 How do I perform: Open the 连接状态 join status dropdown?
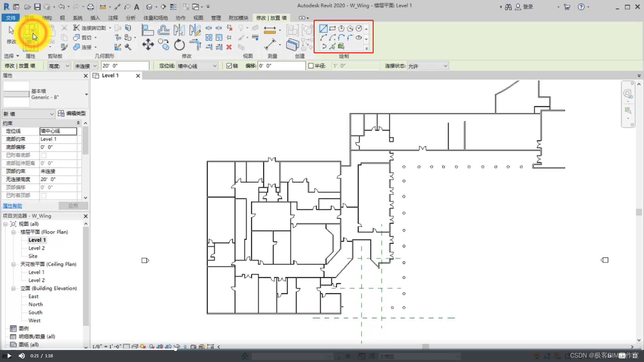[428, 66]
